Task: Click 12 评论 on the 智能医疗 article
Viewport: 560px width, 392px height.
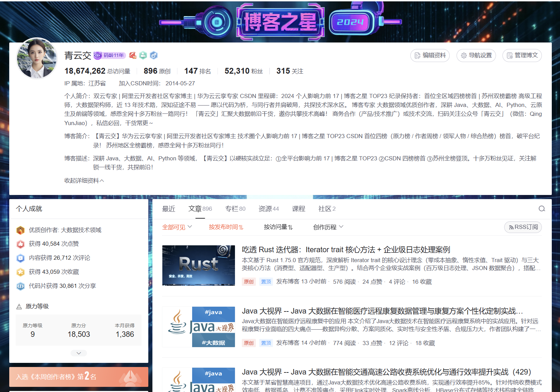Action: 399,343
